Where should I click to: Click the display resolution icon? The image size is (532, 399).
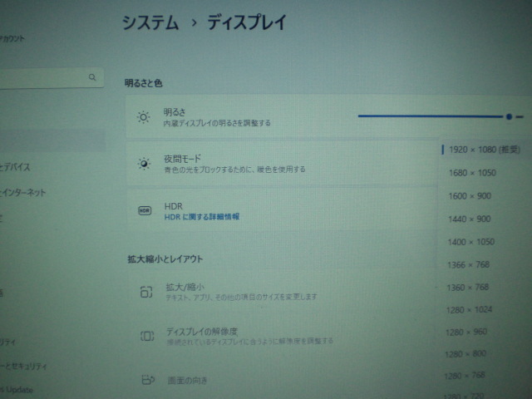147,336
